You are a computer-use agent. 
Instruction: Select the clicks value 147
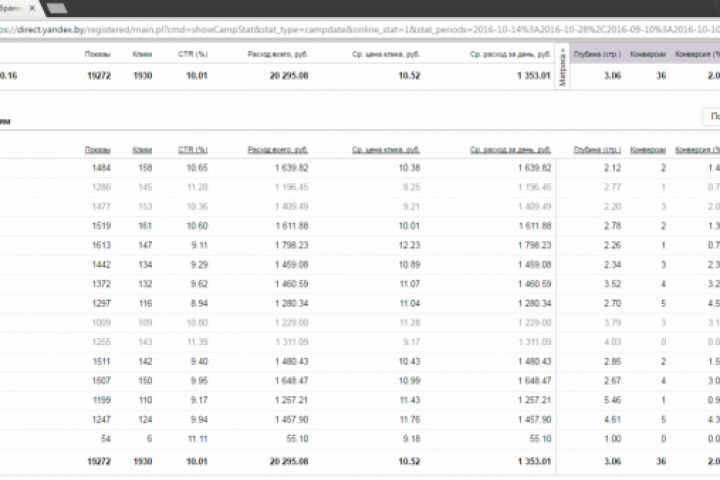tap(145, 245)
